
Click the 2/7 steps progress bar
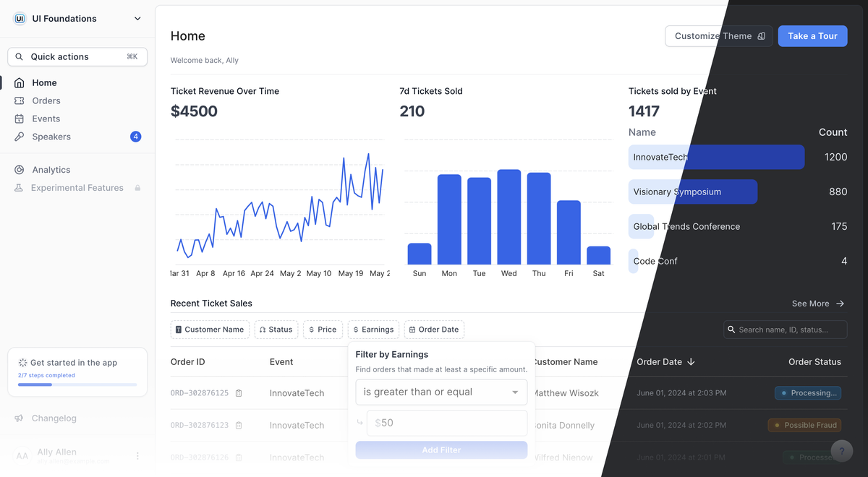[x=77, y=384]
